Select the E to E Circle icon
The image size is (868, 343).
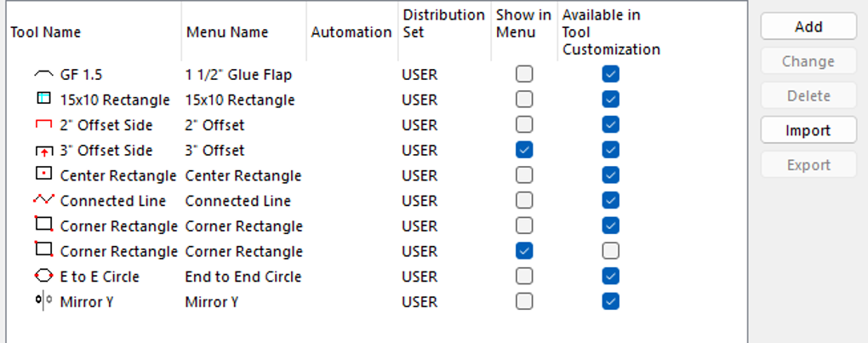[x=43, y=276]
